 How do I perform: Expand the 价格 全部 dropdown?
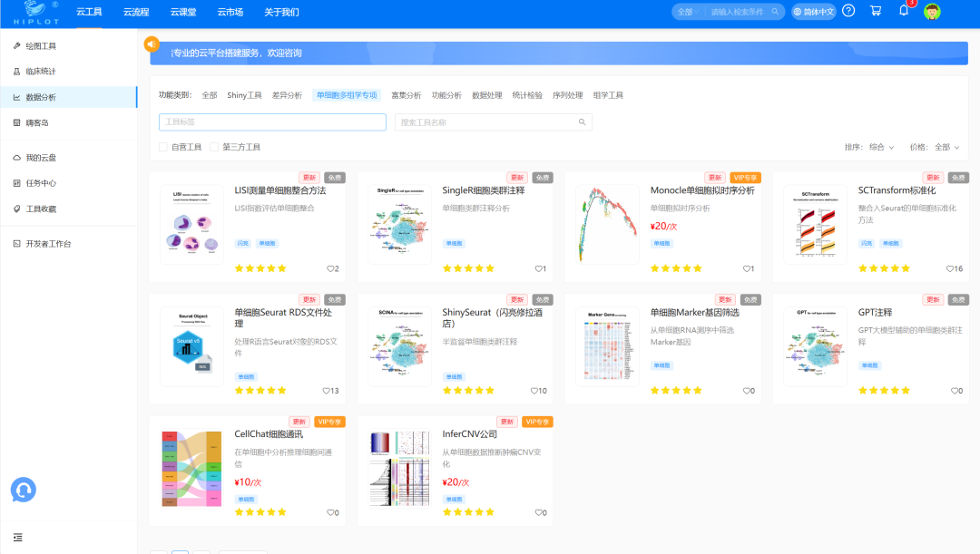pyautogui.click(x=935, y=147)
